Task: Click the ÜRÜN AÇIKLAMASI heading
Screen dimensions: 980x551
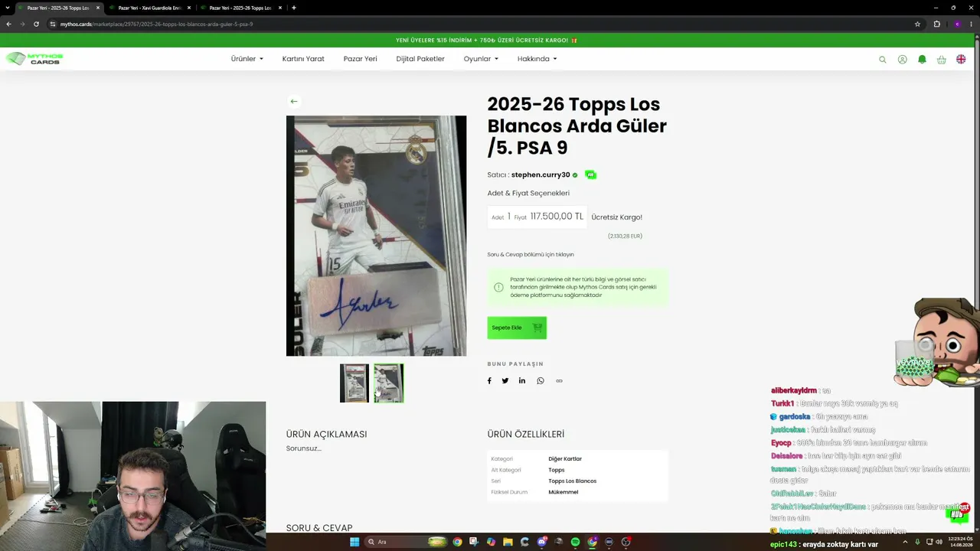Action: point(327,434)
